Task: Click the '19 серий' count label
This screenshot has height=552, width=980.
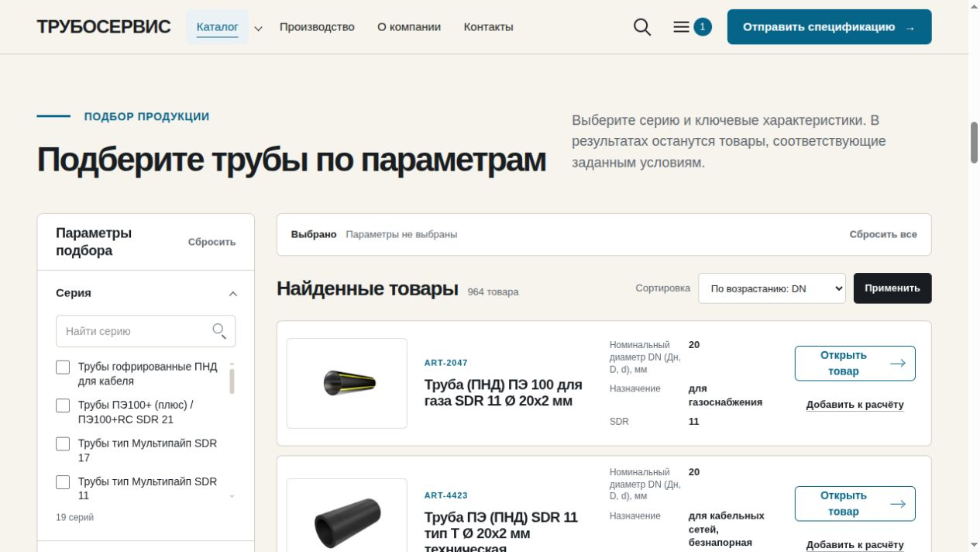Action: click(75, 517)
